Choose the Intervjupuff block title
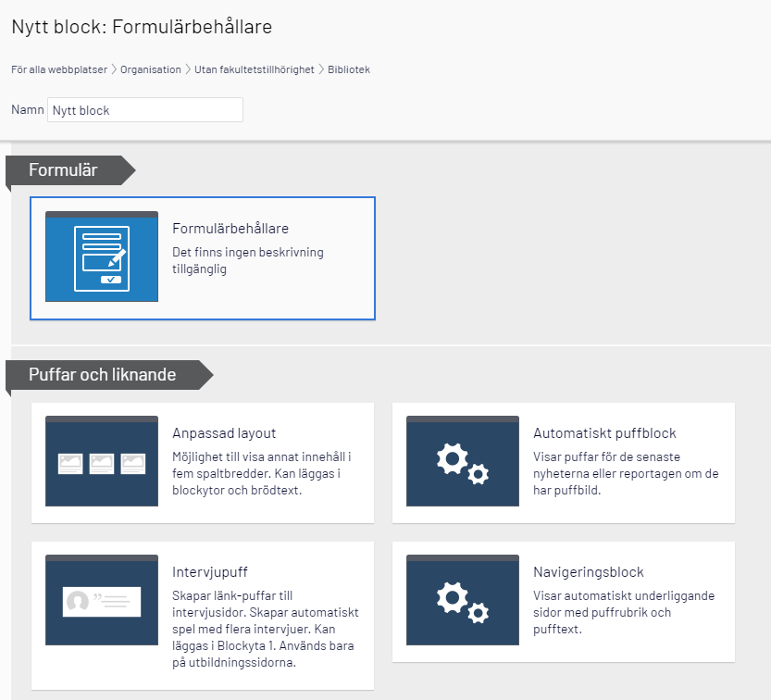 (209, 571)
